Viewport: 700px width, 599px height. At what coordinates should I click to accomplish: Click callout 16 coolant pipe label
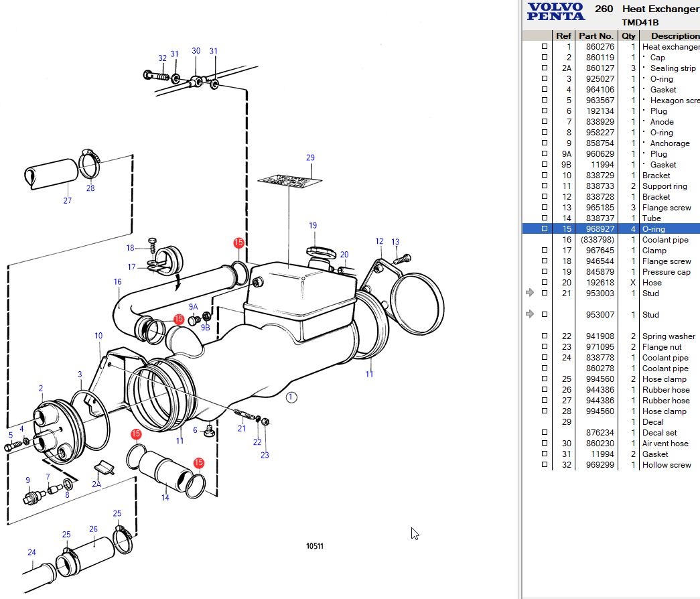117,282
